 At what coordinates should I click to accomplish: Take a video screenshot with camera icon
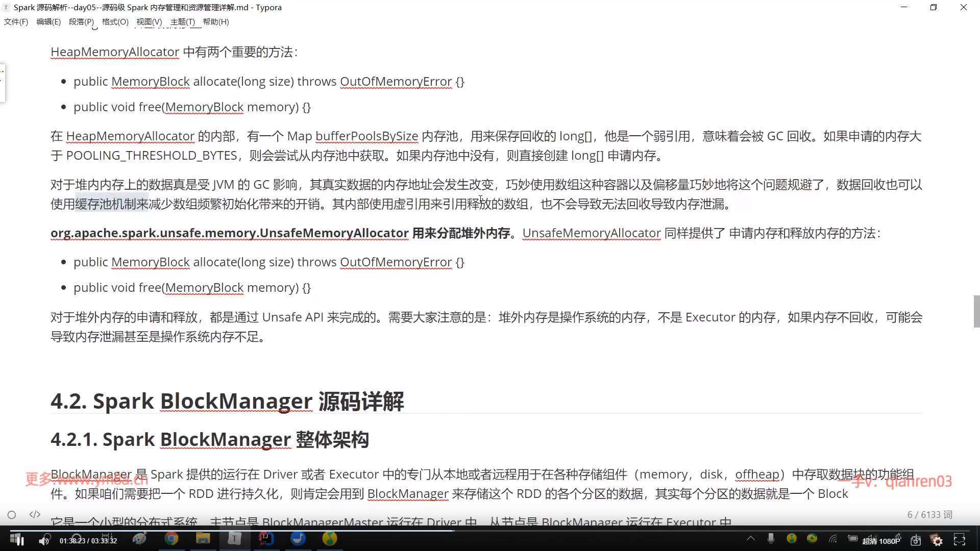pyautogui.click(x=916, y=540)
